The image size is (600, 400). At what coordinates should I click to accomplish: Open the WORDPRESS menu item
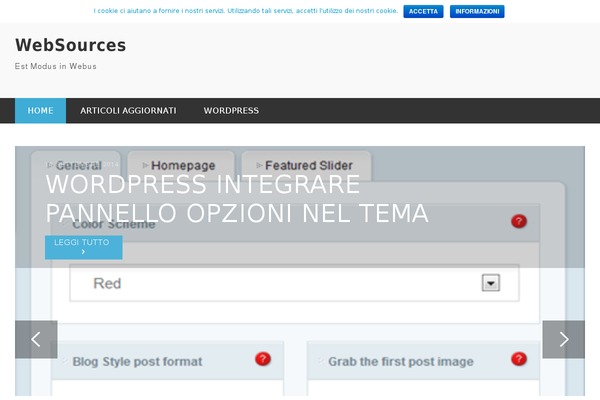pos(231,111)
